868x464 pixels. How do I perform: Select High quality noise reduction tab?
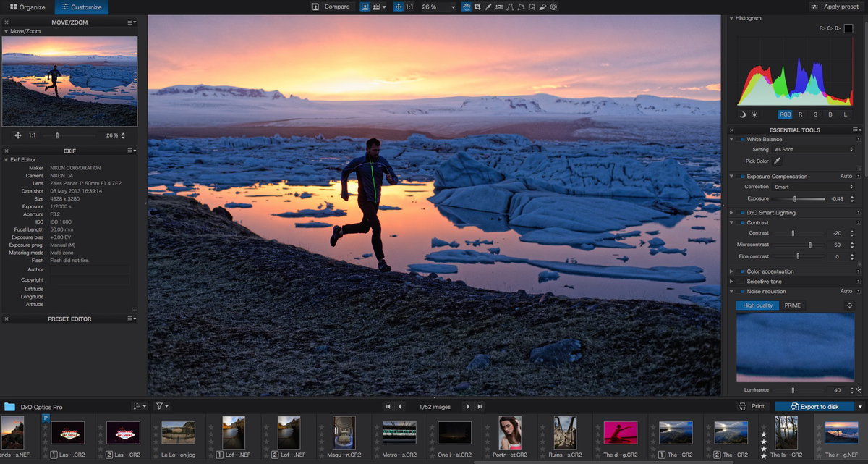click(757, 305)
